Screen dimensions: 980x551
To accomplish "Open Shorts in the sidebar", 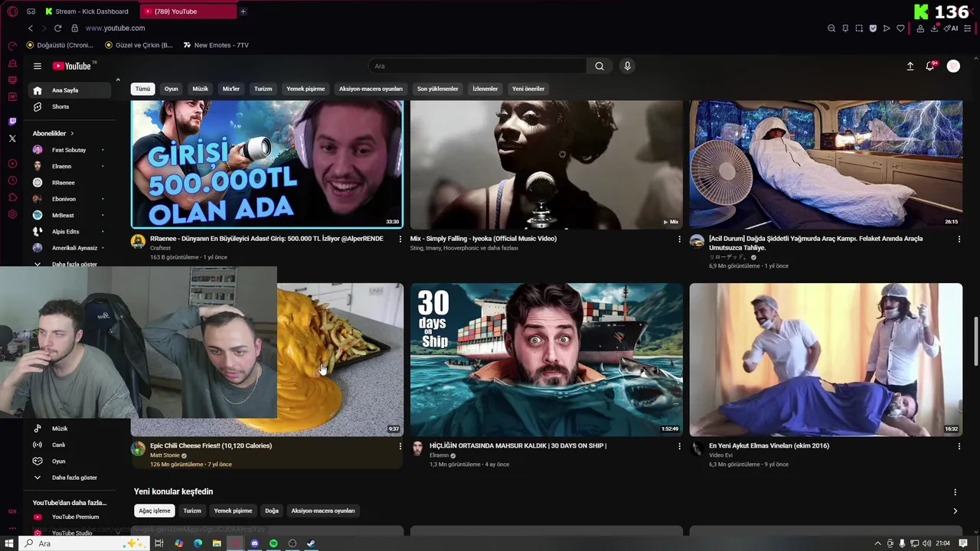I will [69, 106].
